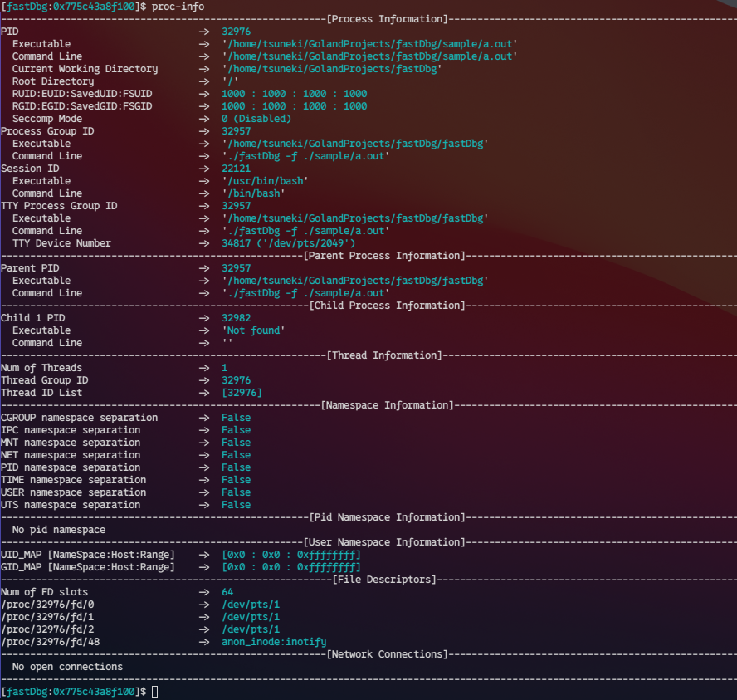Select the Process Group ID value 32957
The height and width of the screenshot is (700, 737).
point(236,131)
